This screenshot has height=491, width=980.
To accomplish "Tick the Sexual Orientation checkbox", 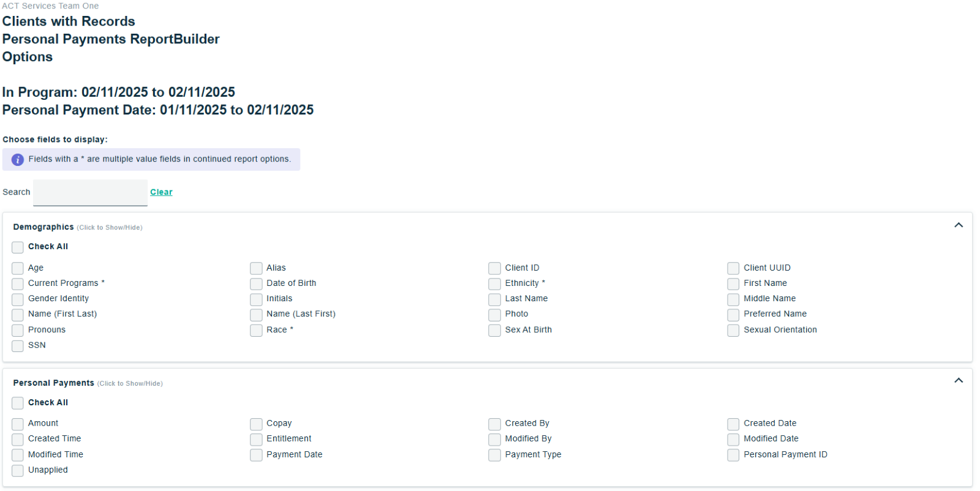I will click(733, 331).
